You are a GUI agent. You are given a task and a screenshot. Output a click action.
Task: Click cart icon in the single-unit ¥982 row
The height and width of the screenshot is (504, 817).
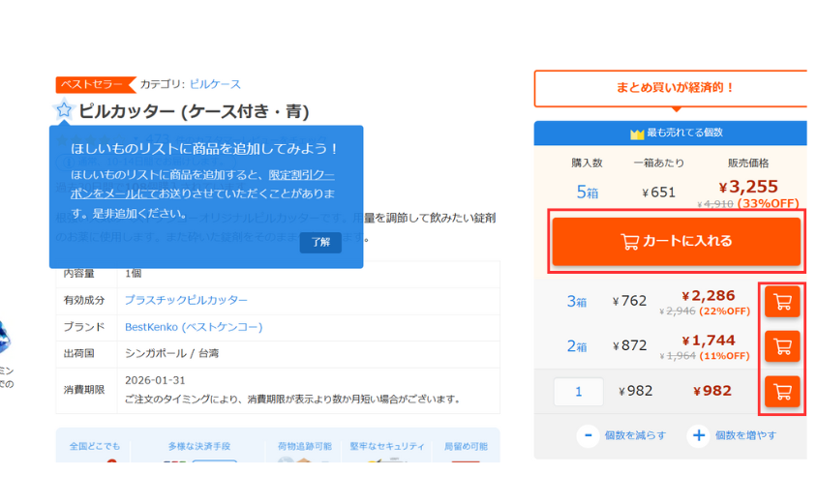(781, 392)
